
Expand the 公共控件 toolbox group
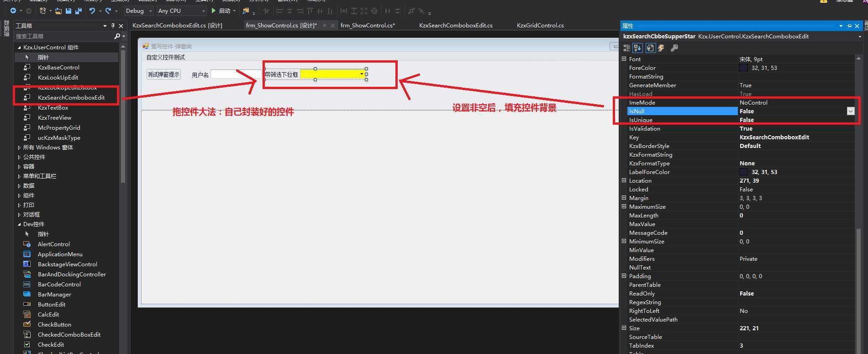click(x=19, y=157)
